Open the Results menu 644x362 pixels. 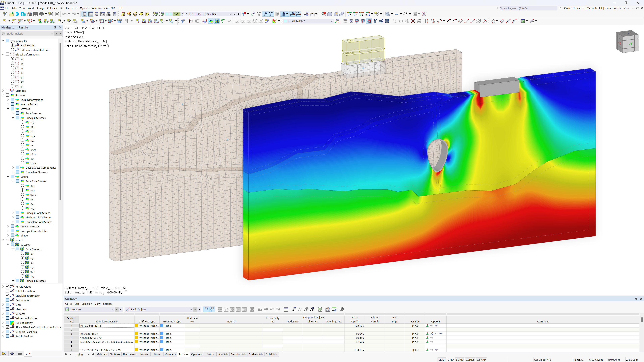click(x=64, y=8)
